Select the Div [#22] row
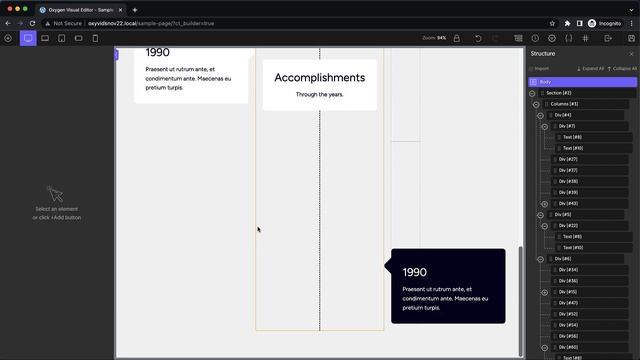 click(589, 225)
